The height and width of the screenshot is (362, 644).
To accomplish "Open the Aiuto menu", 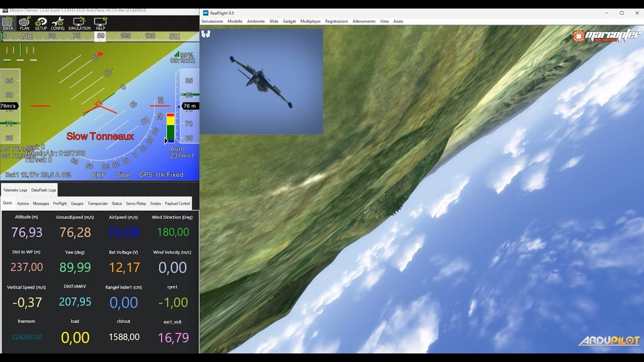I will [398, 21].
